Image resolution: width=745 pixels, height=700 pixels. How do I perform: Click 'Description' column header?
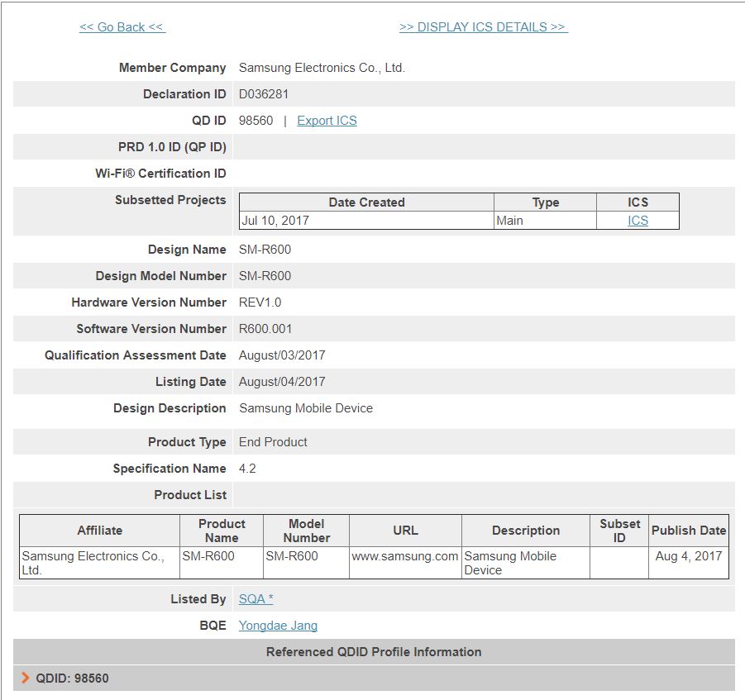pos(526,531)
